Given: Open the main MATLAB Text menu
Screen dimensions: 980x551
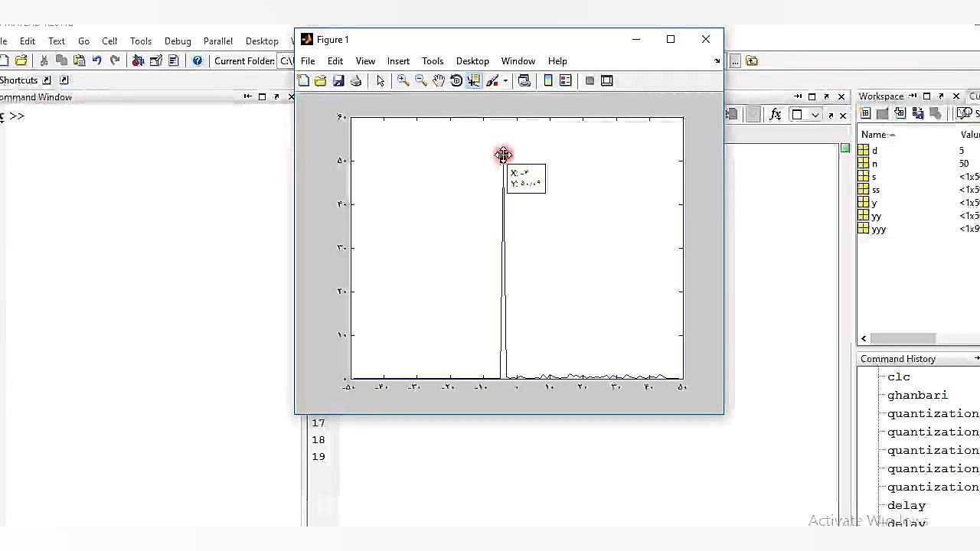Looking at the screenshot, I should coord(57,41).
